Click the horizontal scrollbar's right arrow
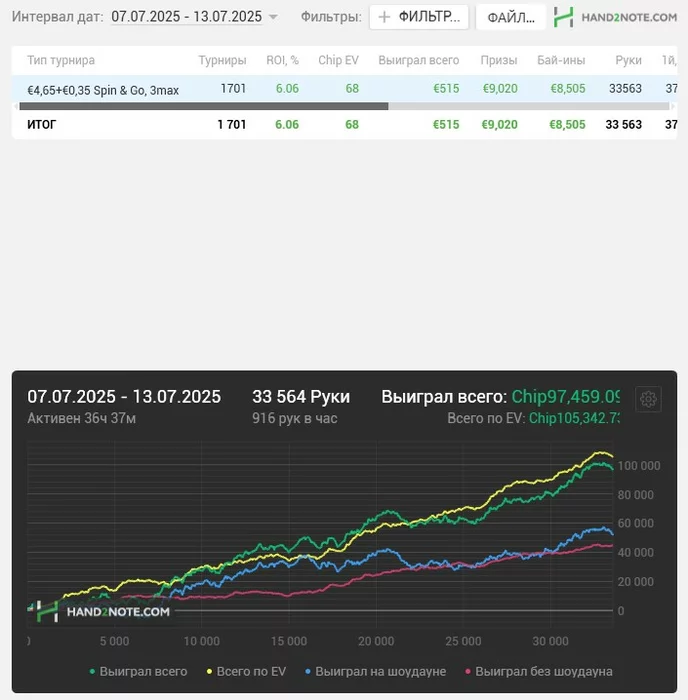 [673, 106]
